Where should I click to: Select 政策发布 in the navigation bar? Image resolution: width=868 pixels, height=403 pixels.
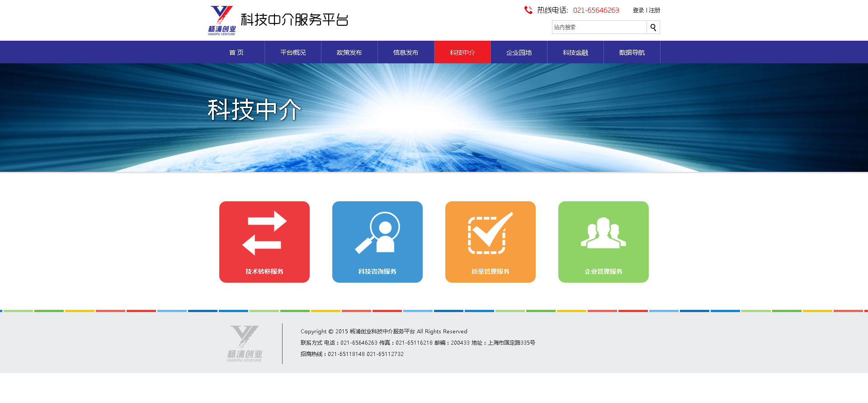click(x=349, y=52)
